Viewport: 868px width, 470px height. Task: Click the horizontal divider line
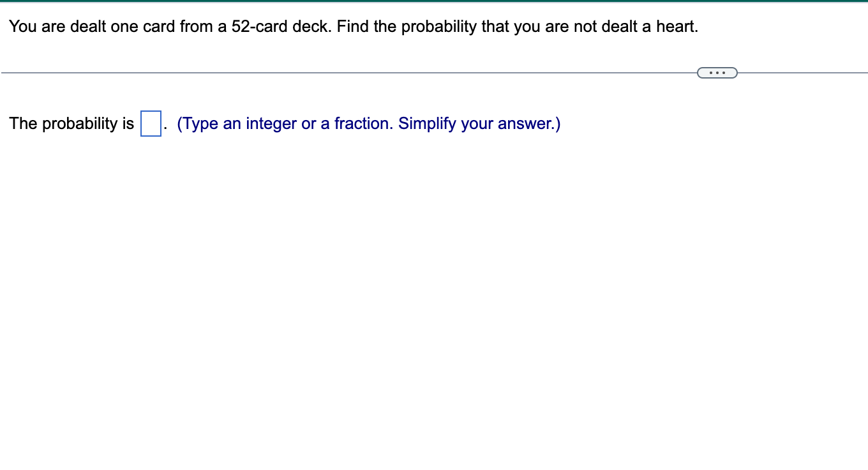point(319,72)
